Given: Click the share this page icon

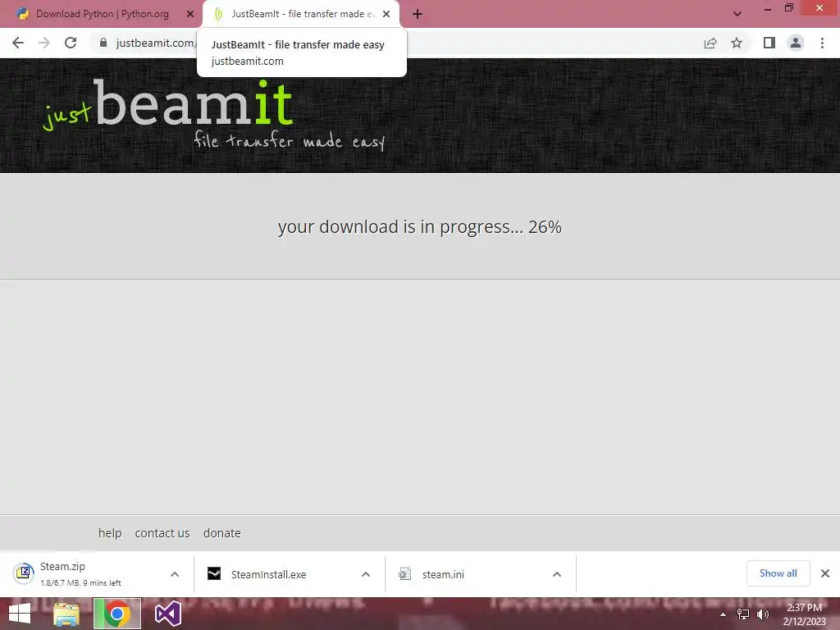Looking at the screenshot, I should 710,43.
